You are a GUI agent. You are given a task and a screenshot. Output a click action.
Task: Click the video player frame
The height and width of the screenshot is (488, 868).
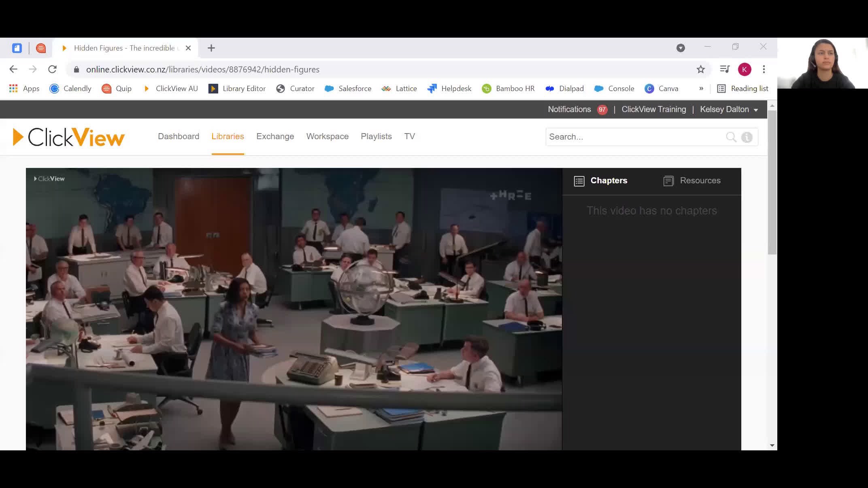(294, 309)
